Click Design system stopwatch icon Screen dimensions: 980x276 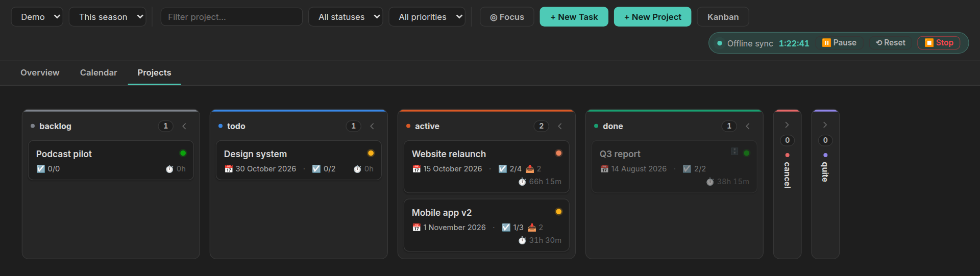point(357,169)
